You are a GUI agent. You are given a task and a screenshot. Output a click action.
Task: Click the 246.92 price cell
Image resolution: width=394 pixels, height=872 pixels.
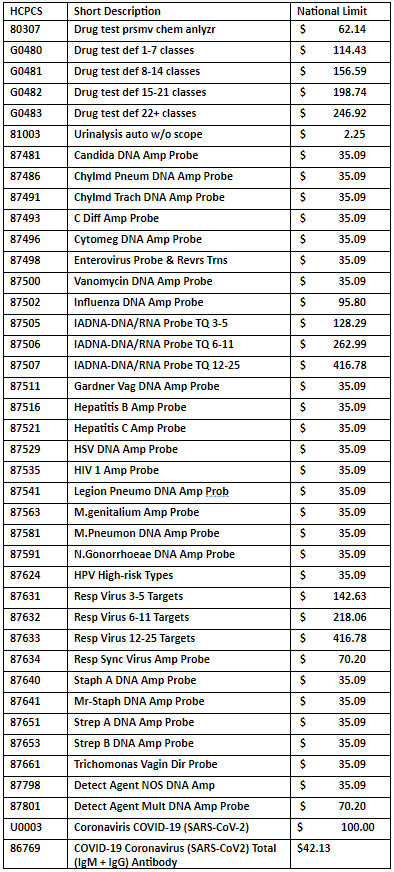pos(340,113)
